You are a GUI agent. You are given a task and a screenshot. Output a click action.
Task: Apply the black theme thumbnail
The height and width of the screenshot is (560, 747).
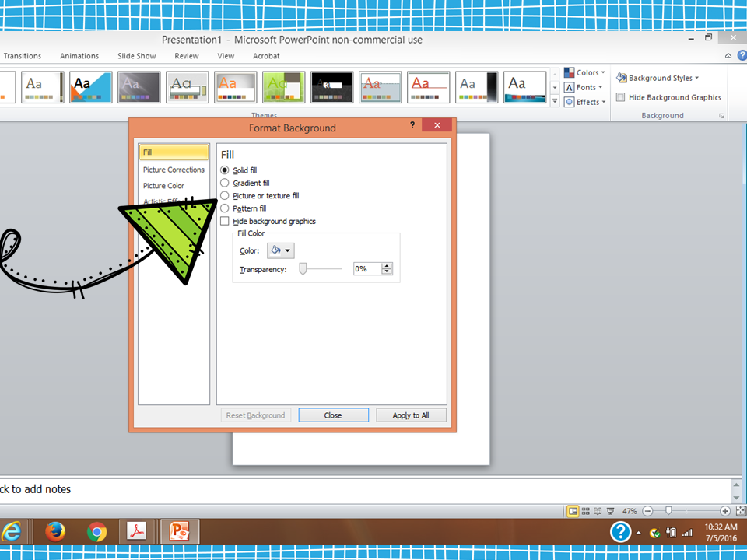332,87
